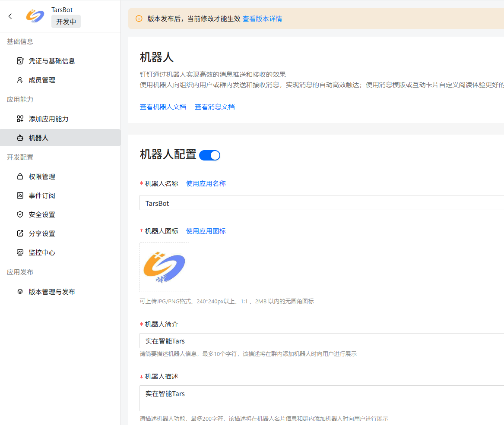The image size is (504, 425).
Task: Toggle the 机器人配置 switch off
Action: [x=210, y=155]
